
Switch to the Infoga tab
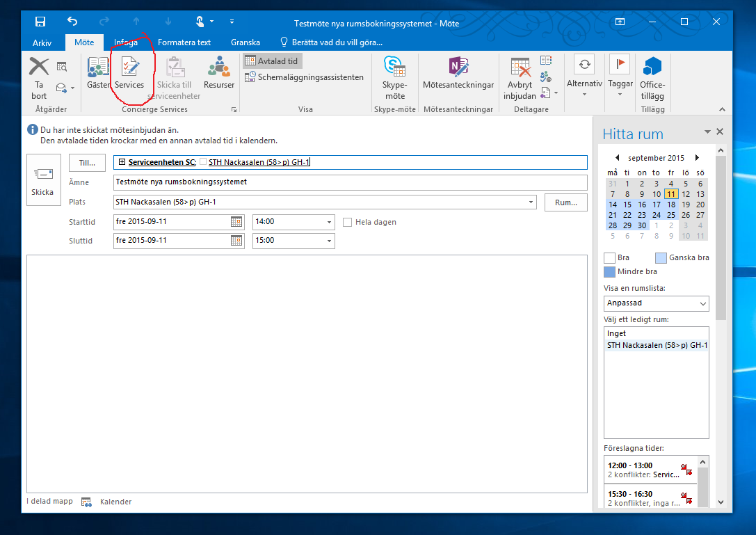click(x=126, y=42)
